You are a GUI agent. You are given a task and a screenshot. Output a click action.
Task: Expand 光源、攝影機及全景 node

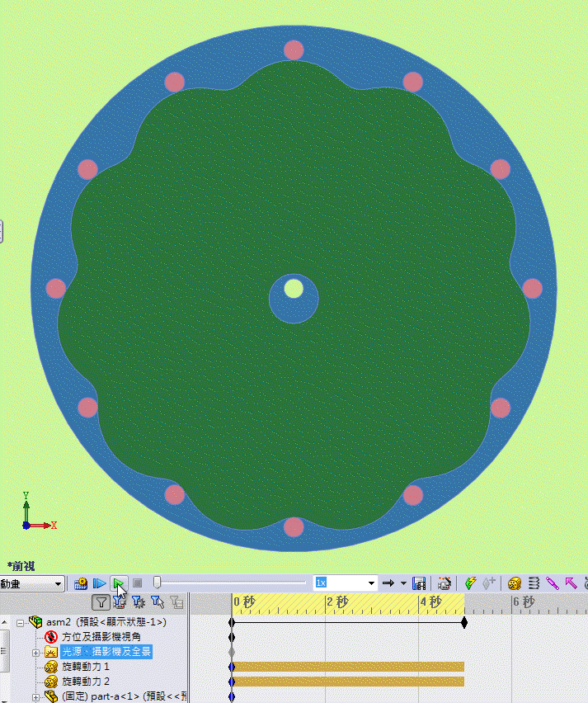(35, 653)
